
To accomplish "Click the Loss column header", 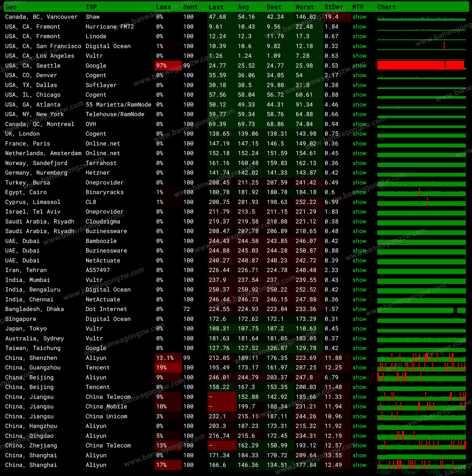I will [x=163, y=7].
